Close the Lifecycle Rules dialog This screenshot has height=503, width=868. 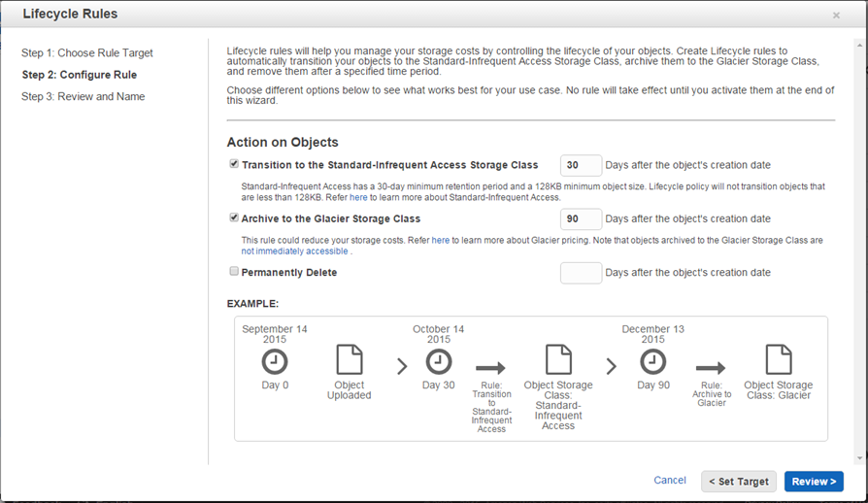(836, 16)
